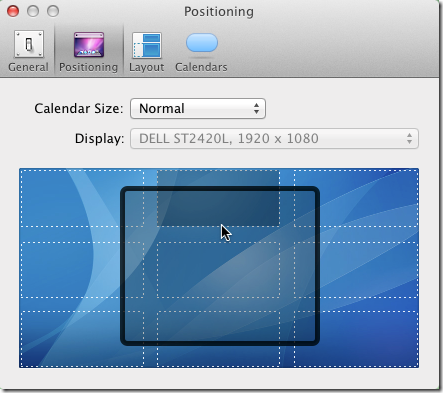Select the top-right position zone

point(356,198)
